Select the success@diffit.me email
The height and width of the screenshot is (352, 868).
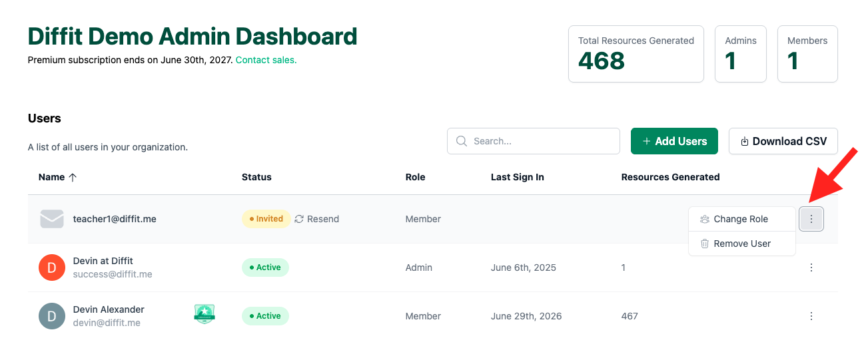coord(113,274)
